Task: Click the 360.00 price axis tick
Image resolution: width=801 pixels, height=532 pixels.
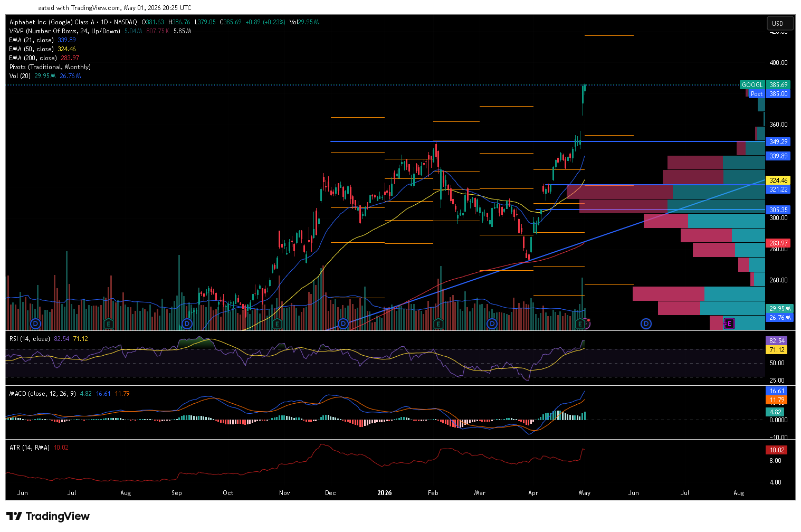Action: pyautogui.click(x=778, y=125)
